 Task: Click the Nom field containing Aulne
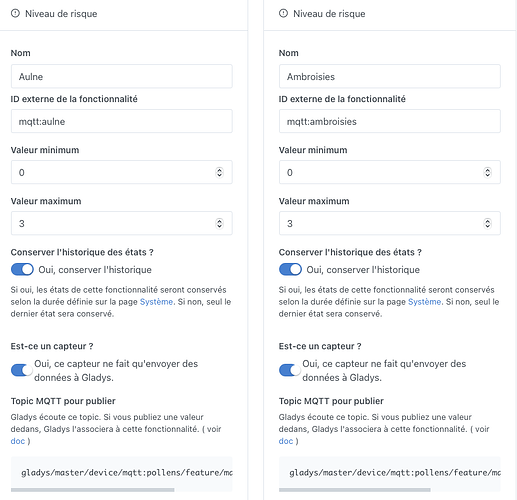[x=122, y=76]
